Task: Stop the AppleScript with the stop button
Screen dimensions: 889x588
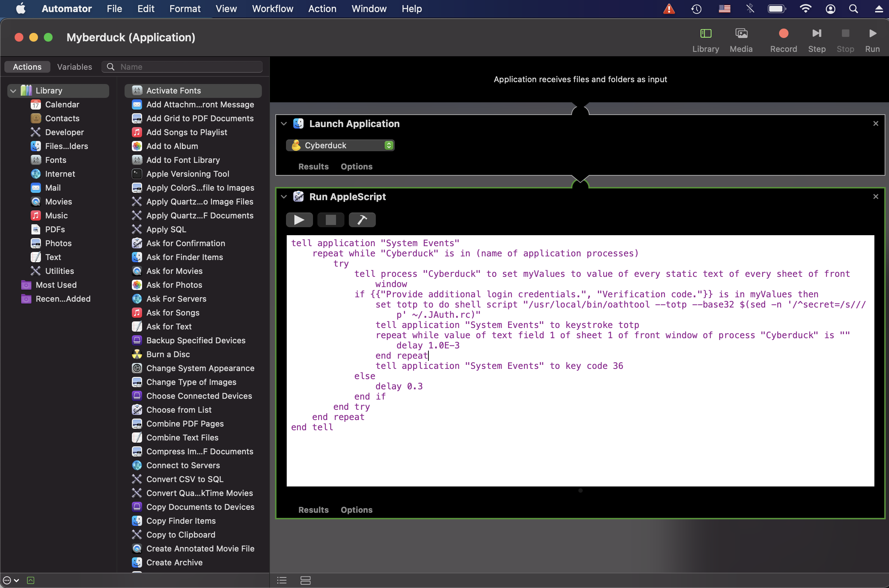Action: (x=330, y=220)
